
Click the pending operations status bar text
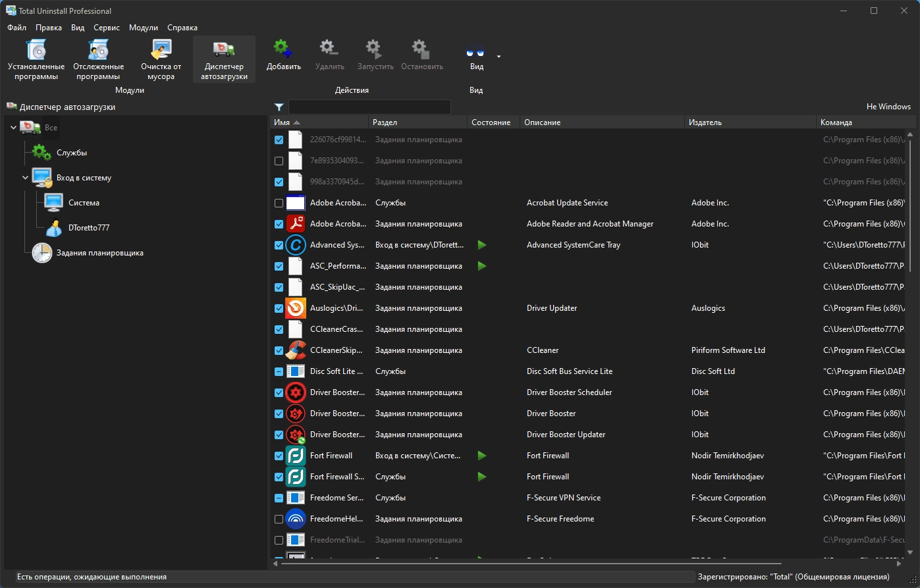tap(92, 577)
